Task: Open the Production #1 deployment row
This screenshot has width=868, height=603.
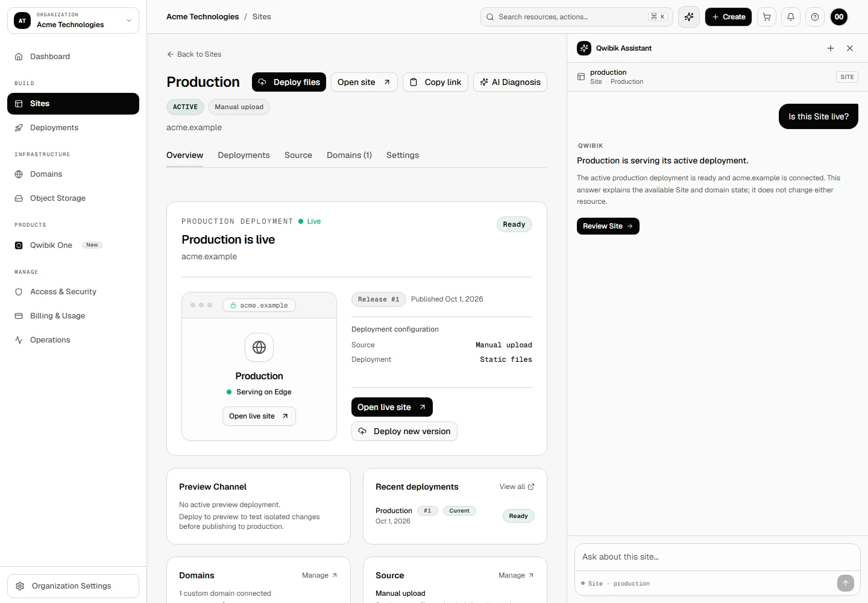Action: click(455, 516)
